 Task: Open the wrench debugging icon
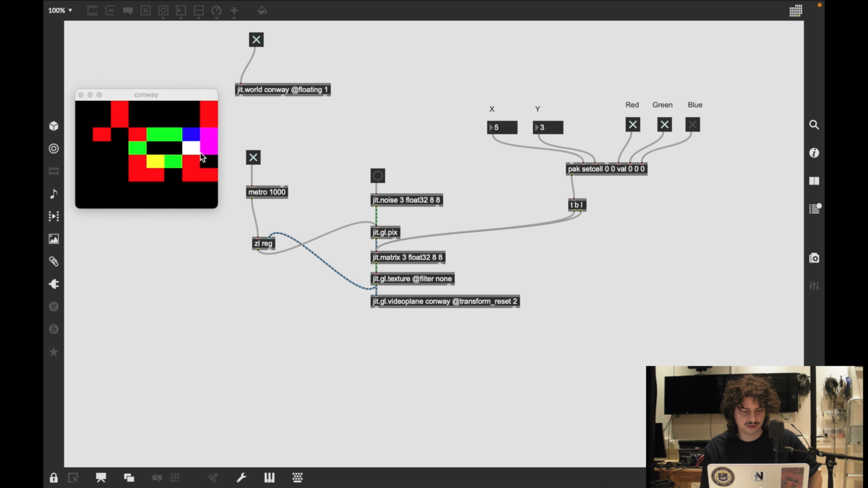(x=241, y=478)
